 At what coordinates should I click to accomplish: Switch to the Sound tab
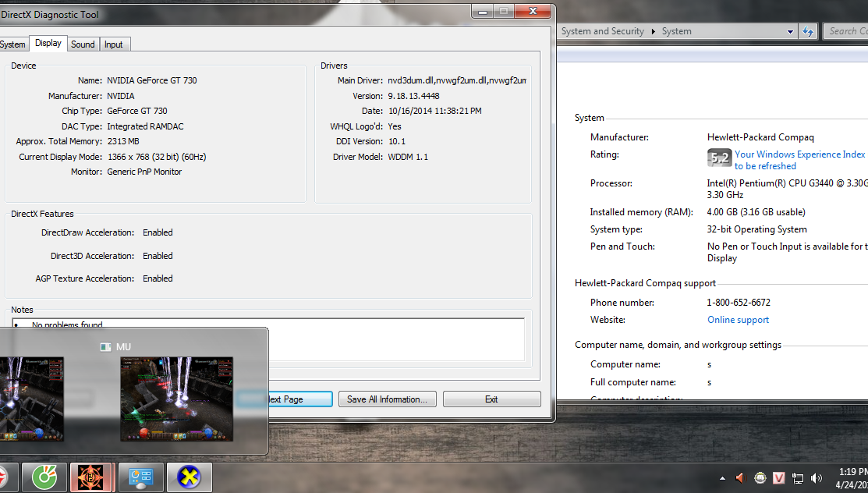coord(83,44)
